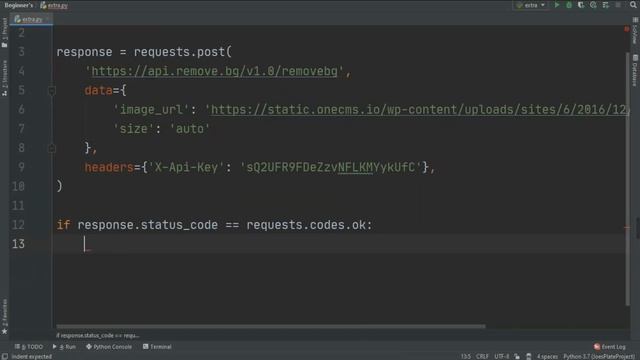Screen dimensions: 640x360
Task: Collapse the data dict fold on line 5
Action: tap(52, 91)
